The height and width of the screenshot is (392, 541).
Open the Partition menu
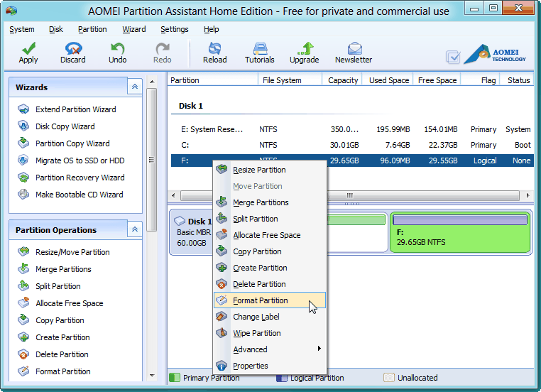[x=92, y=29]
